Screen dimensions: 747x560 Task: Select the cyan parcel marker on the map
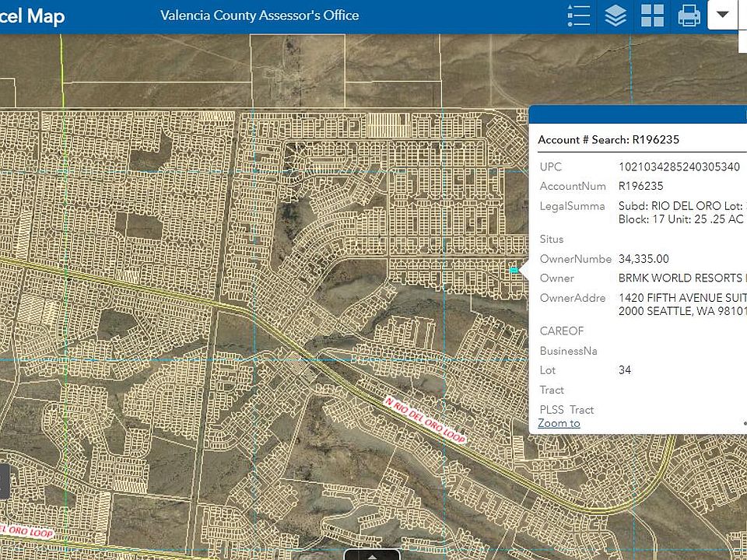pos(514,269)
